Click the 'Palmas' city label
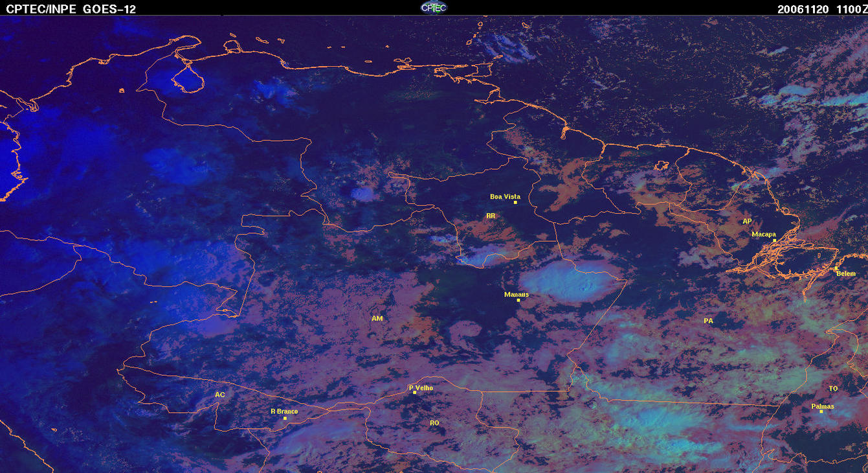 coord(823,406)
